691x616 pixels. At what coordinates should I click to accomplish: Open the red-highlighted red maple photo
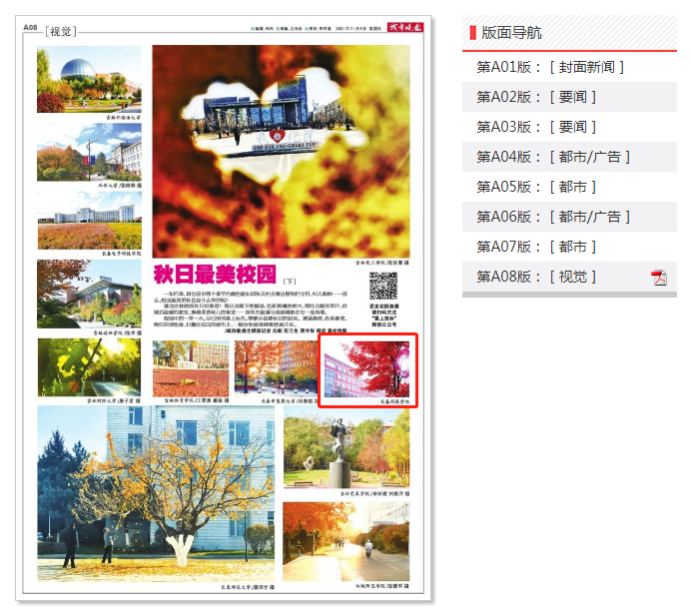pos(366,369)
